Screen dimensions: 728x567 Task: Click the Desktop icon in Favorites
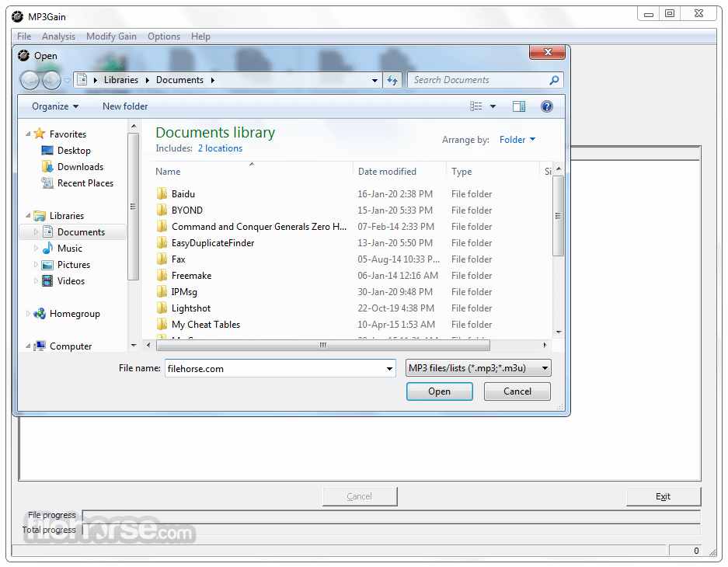[47, 151]
